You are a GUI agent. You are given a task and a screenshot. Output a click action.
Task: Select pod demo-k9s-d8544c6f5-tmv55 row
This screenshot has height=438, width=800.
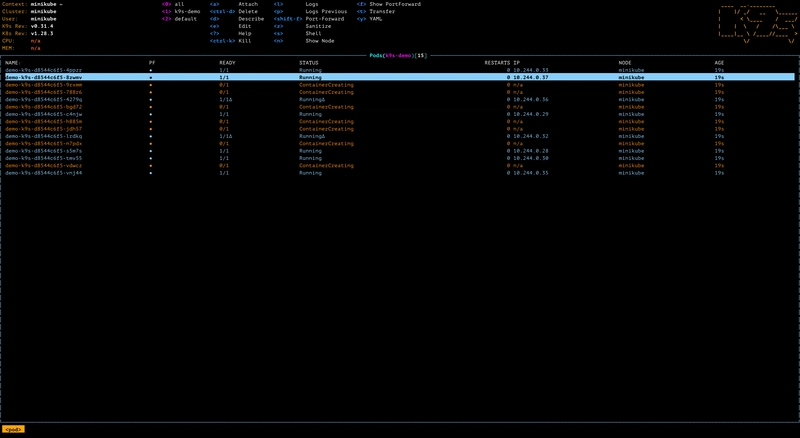(x=43, y=158)
